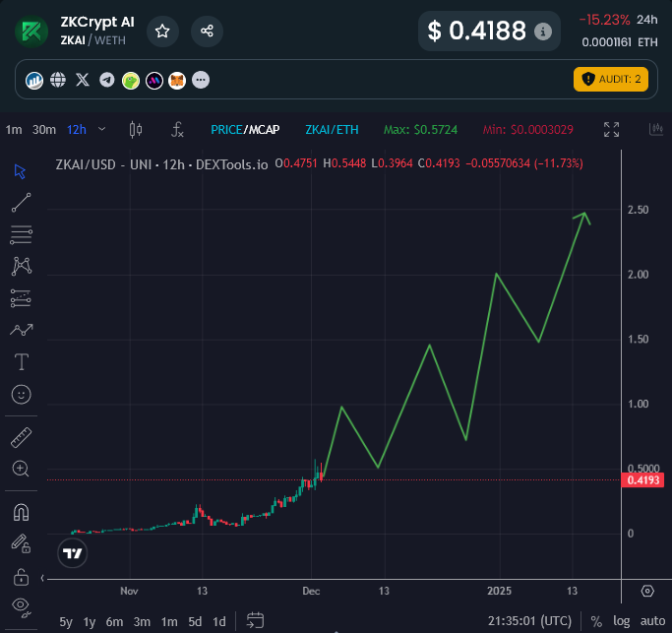This screenshot has width=672, height=633.
Task: Select the trend line drawing tool
Action: 21,203
